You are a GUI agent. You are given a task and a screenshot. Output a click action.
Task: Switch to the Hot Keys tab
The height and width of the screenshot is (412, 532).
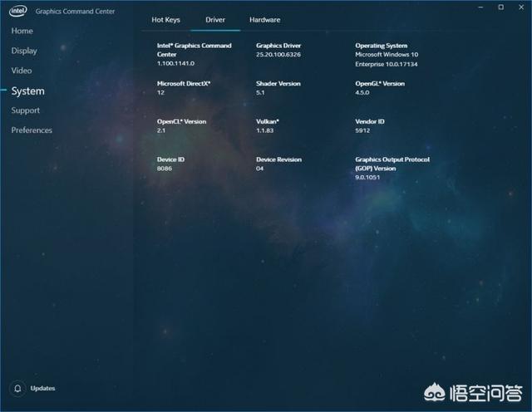point(166,20)
